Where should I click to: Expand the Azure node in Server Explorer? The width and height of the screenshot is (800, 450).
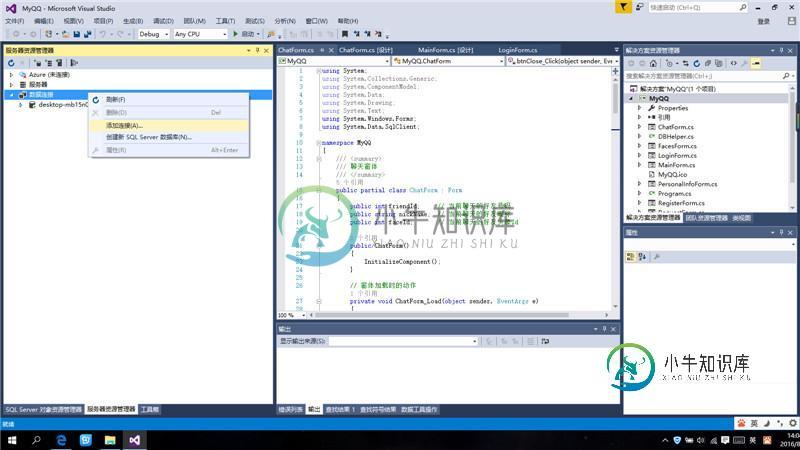click(12, 74)
